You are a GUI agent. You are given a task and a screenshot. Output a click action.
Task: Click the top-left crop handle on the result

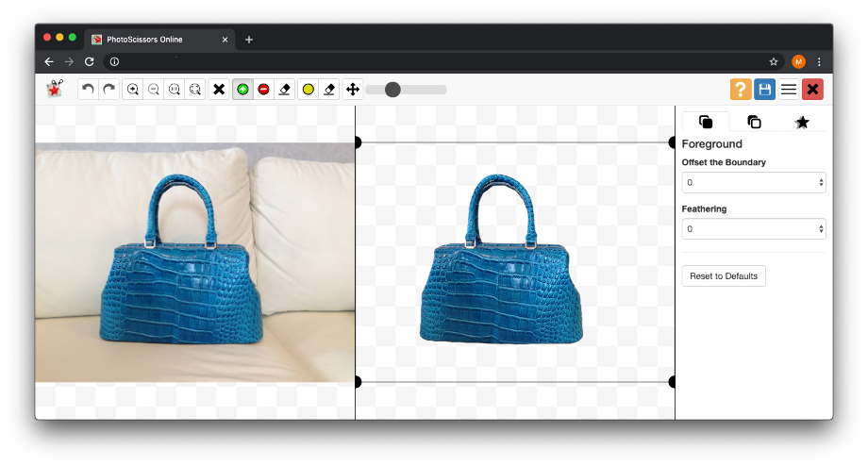coord(358,142)
